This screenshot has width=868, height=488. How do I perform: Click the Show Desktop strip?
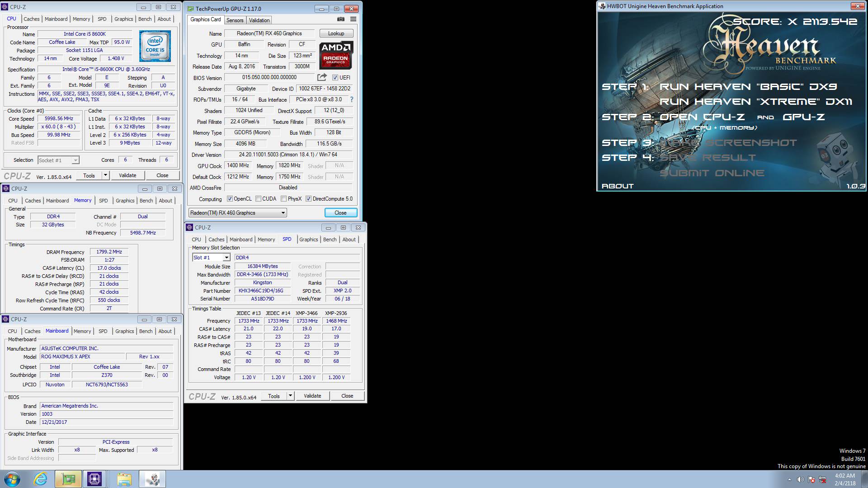[x=865, y=479]
